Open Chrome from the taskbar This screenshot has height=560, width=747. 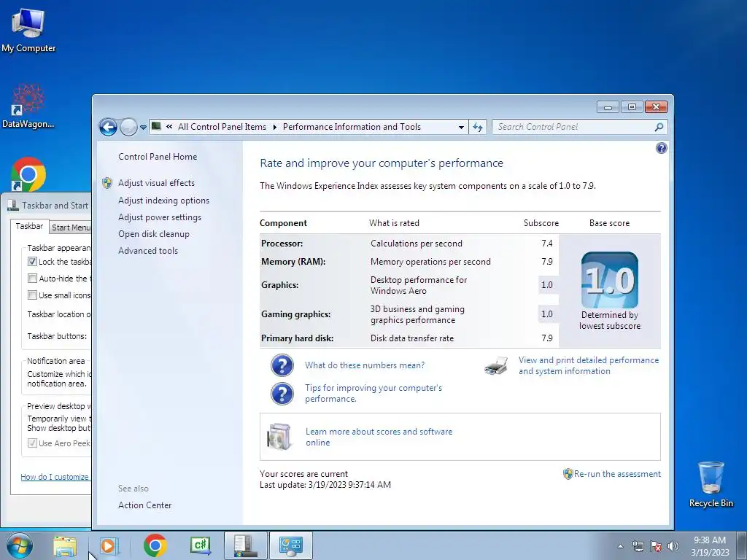click(155, 545)
